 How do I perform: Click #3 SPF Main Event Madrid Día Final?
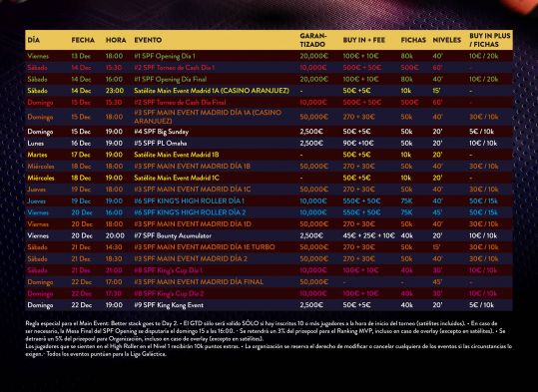pyautogui.click(x=199, y=282)
